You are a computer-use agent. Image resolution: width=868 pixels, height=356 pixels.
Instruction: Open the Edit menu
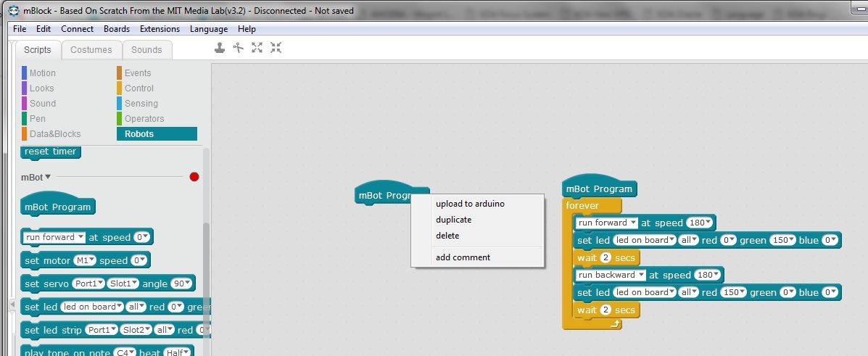[x=44, y=29]
